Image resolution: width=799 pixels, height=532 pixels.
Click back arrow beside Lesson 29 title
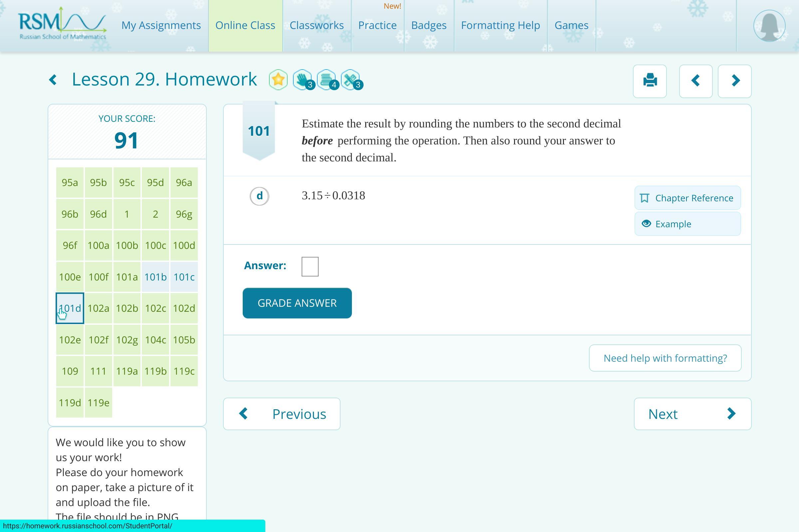coord(53,80)
